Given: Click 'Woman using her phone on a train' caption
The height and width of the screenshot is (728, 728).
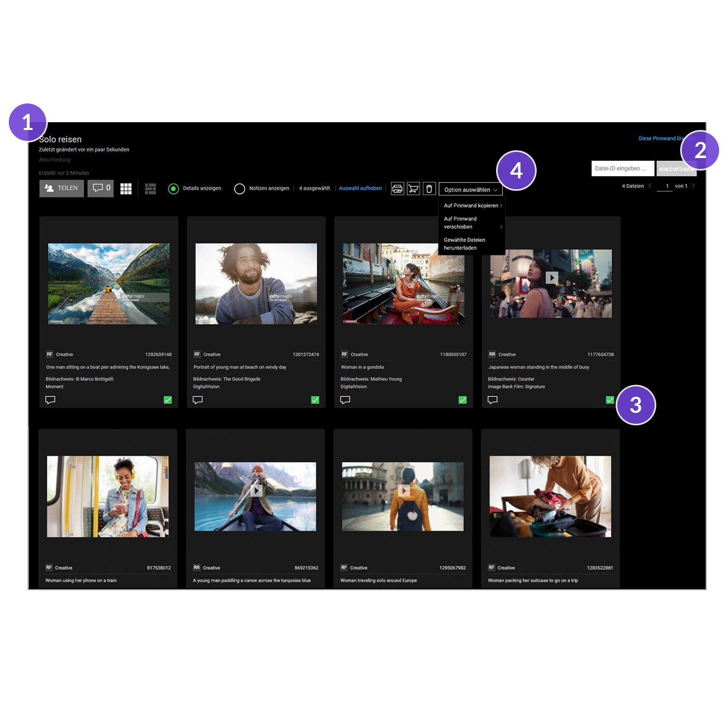Looking at the screenshot, I should [81, 580].
